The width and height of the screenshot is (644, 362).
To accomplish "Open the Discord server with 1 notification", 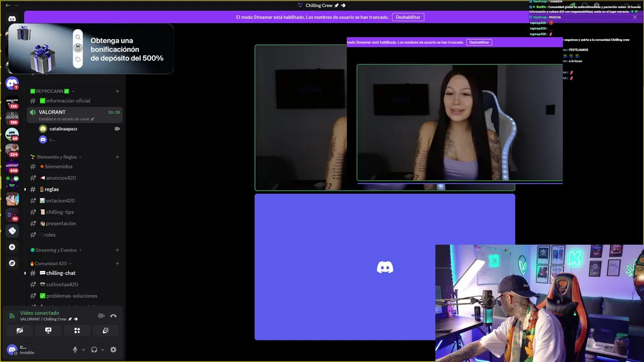I will (x=12, y=83).
